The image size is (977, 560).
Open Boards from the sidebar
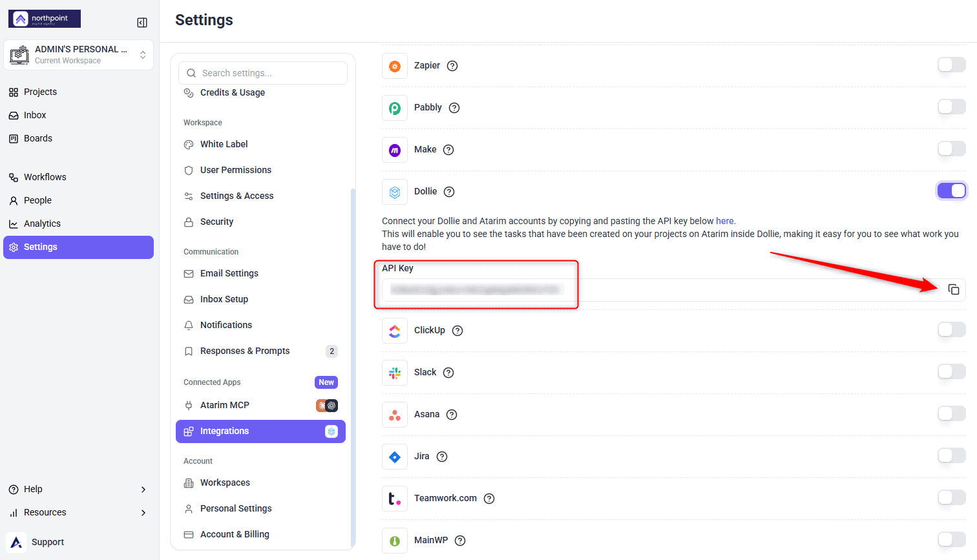(x=78, y=138)
